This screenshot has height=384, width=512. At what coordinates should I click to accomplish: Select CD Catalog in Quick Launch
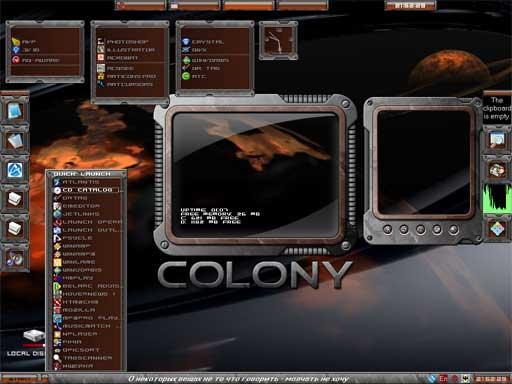click(x=87, y=190)
